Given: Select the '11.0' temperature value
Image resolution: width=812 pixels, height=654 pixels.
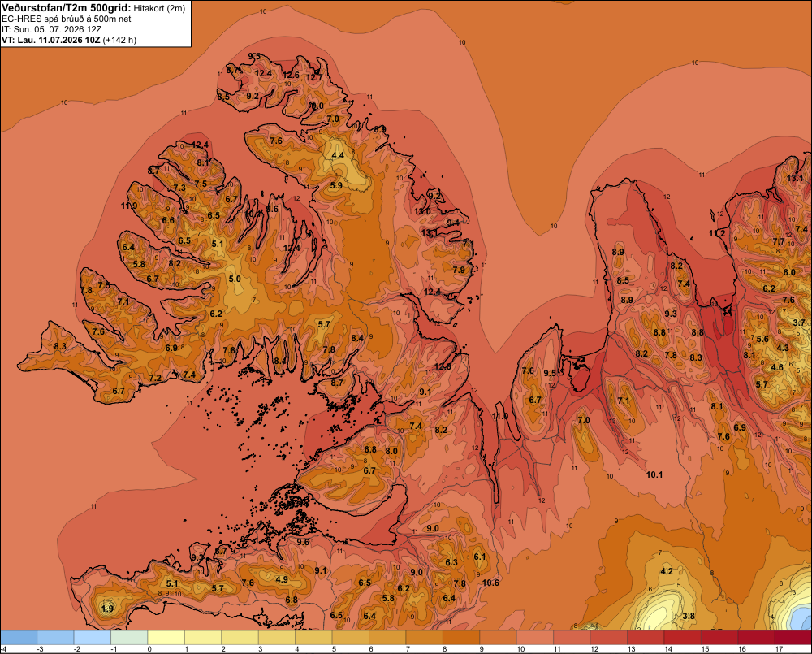Looking at the screenshot, I should pyautogui.click(x=500, y=416).
